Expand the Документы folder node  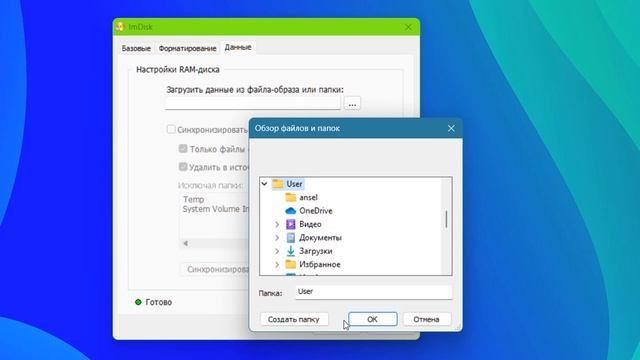pos(277,238)
